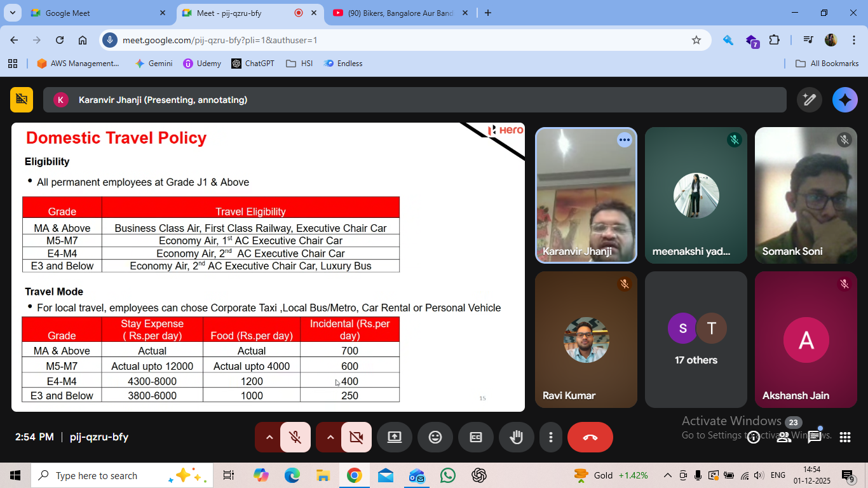Expand video settings chevron beside camera
Screen dimensions: 868x488
point(330,437)
